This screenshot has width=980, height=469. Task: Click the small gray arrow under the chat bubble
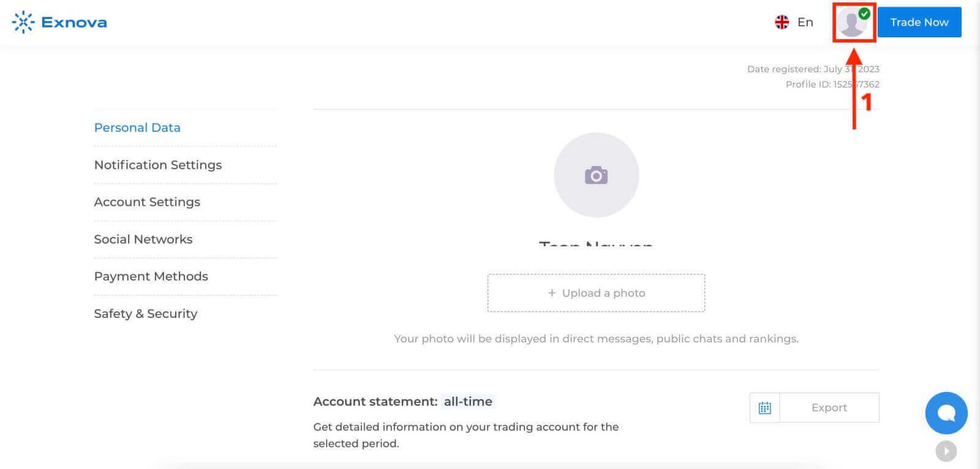coord(946,451)
